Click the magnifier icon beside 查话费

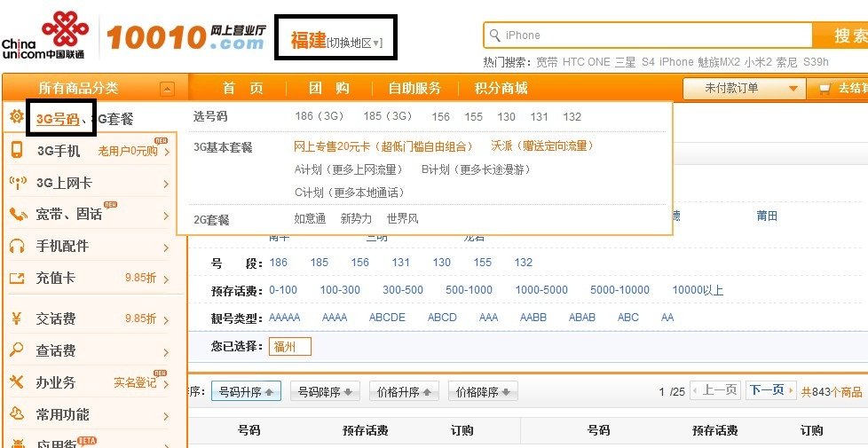17,350
